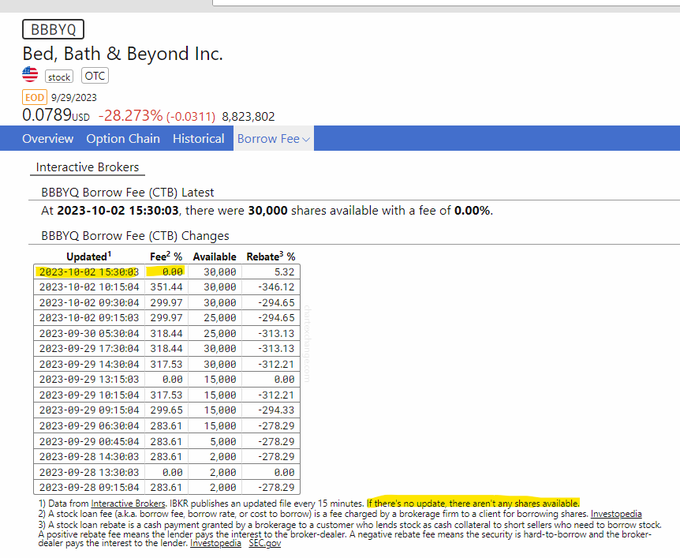The image size is (680, 558).
Task: Click the 2023-10-02 15:30:03 timestamp cell
Action: click(89, 272)
